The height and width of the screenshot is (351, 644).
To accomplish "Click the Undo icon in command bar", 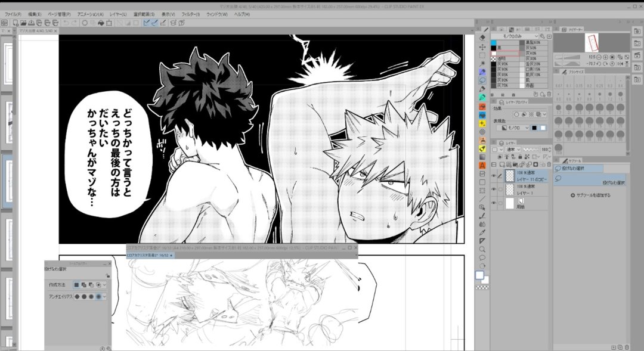I will click(x=66, y=23).
